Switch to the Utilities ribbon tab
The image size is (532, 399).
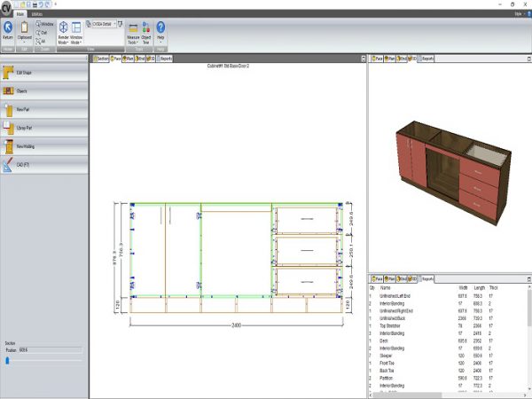(x=35, y=14)
